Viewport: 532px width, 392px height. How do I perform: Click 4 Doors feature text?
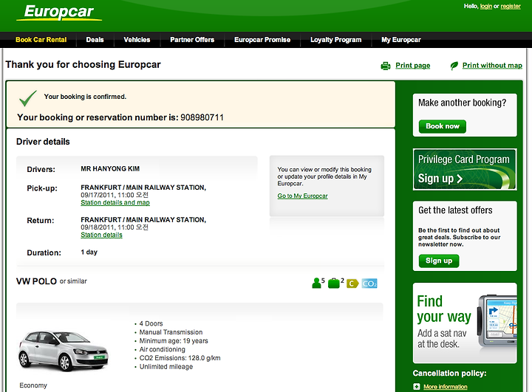[x=151, y=323]
